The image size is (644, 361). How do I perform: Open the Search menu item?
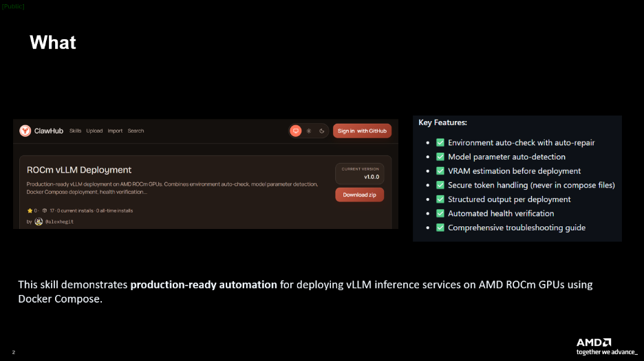pyautogui.click(x=136, y=131)
